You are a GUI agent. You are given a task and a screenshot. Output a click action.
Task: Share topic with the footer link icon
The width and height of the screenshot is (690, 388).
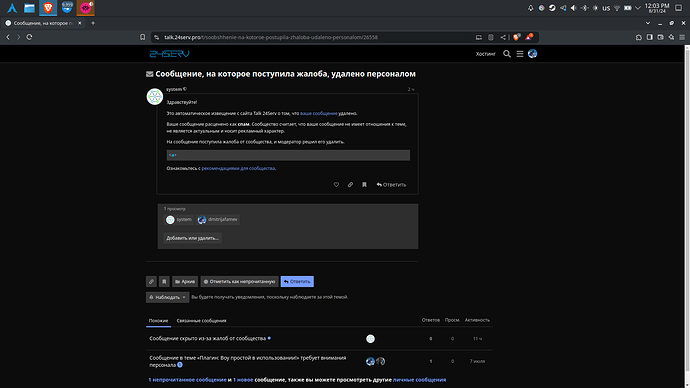click(x=151, y=282)
